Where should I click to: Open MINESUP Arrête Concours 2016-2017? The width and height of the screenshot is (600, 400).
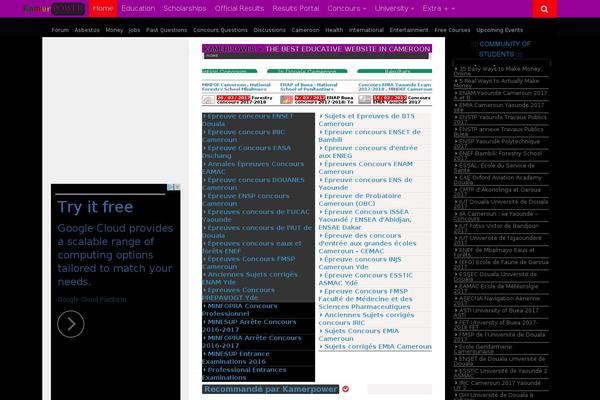pyautogui.click(x=249, y=326)
